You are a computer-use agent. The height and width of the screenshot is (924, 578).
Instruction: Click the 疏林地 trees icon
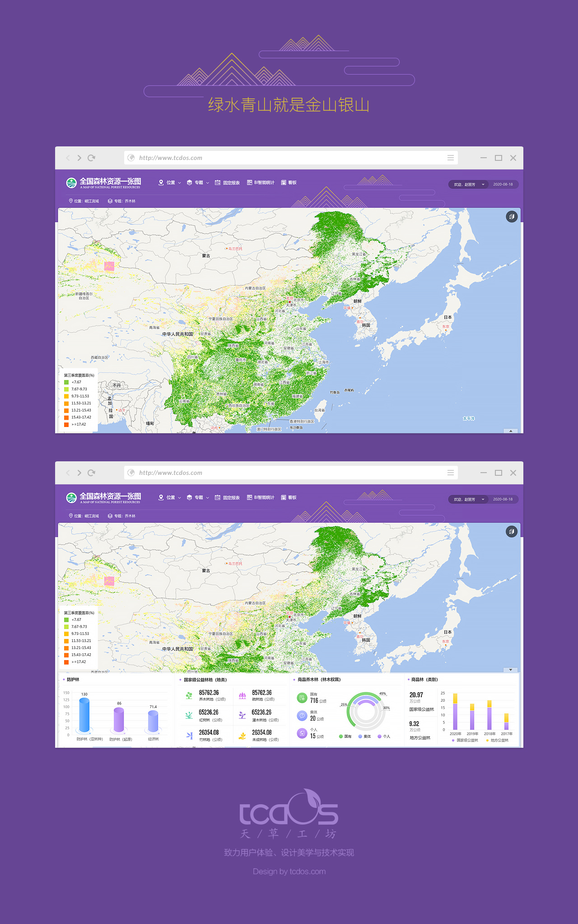click(242, 696)
